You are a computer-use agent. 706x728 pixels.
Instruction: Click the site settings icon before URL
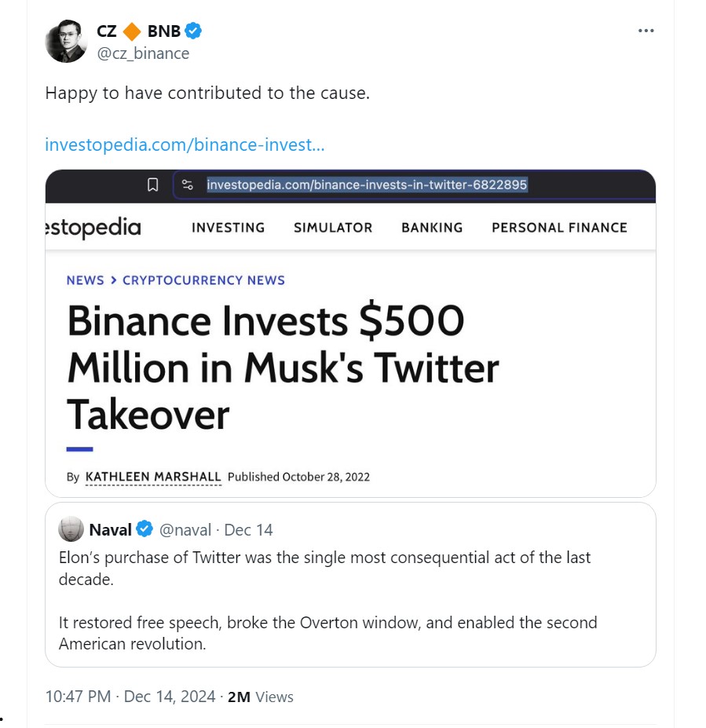[187, 185]
